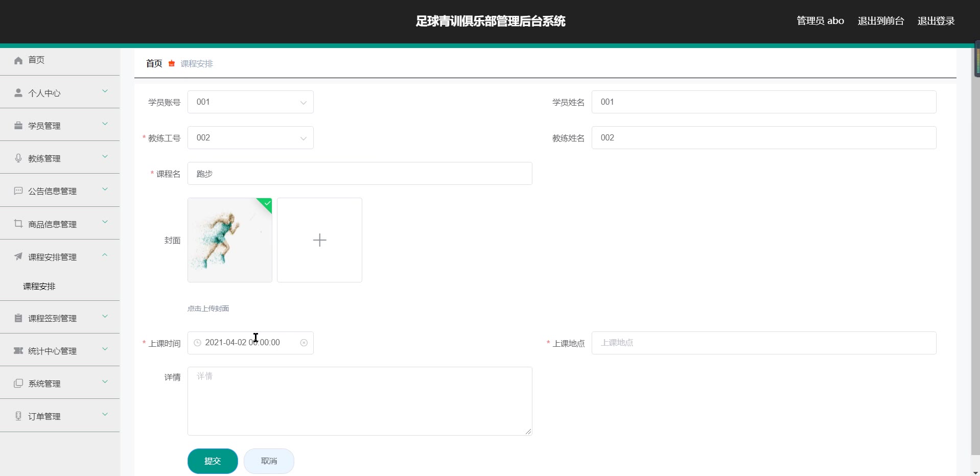980x476 pixels.
Task: Click the 学员姓名 input field
Action: tap(764, 102)
